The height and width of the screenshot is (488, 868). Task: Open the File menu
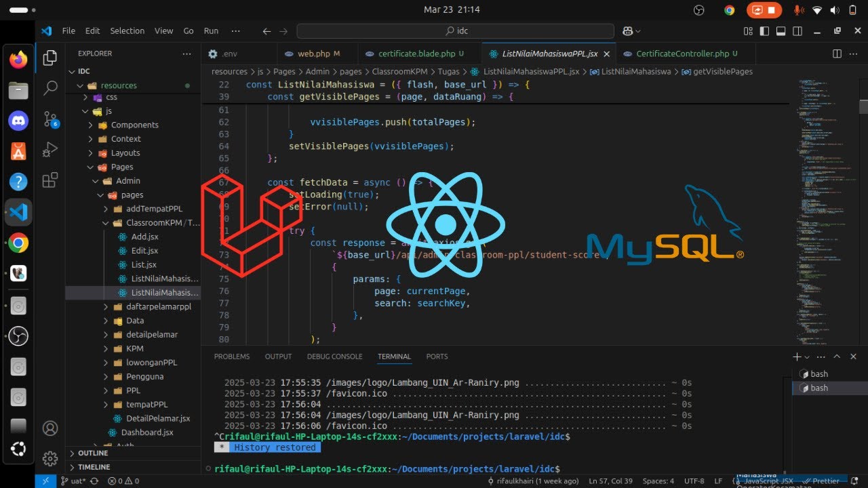68,31
